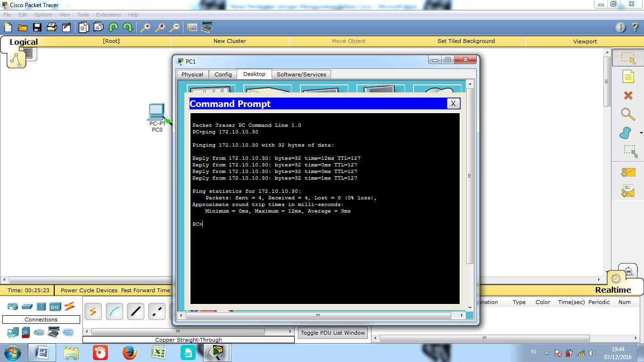Choose the red X Delete tool
The image size is (644, 362).
point(628,95)
